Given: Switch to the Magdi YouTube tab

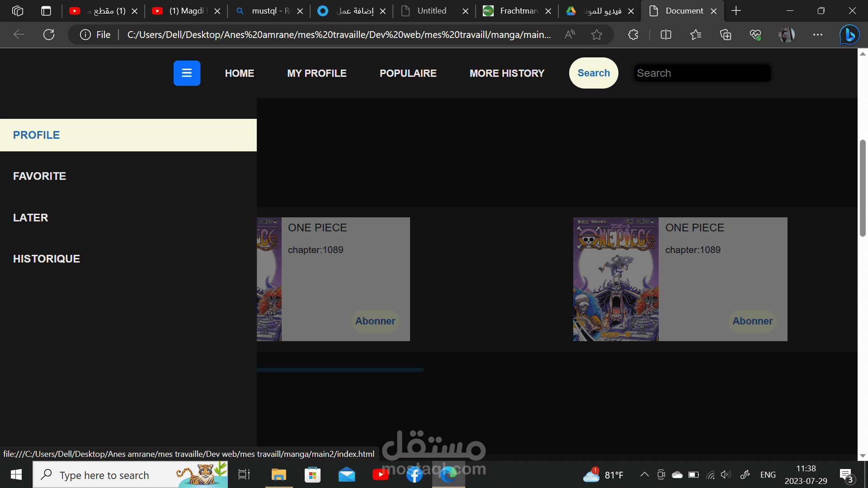Looking at the screenshot, I should pos(186,11).
